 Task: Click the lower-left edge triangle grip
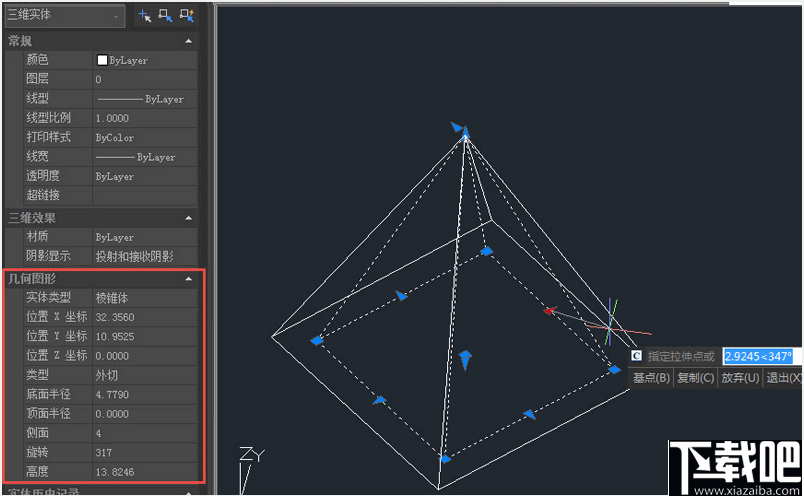point(379,400)
